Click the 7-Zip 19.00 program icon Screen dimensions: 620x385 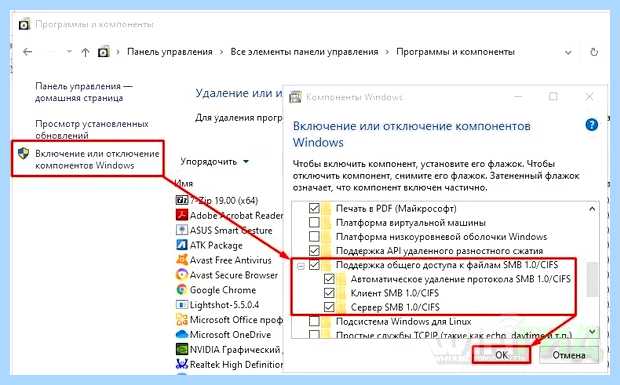(182, 200)
